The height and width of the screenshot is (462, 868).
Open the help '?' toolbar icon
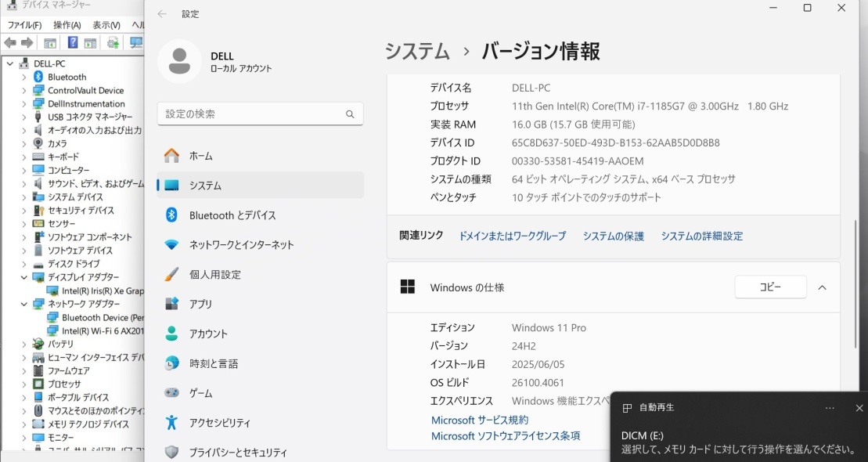point(73,43)
